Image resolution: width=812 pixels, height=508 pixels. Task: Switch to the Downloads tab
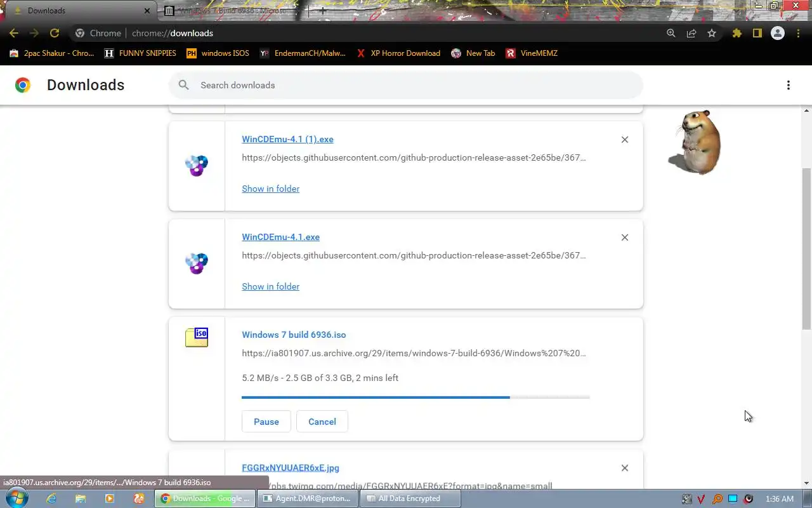click(79, 11)
